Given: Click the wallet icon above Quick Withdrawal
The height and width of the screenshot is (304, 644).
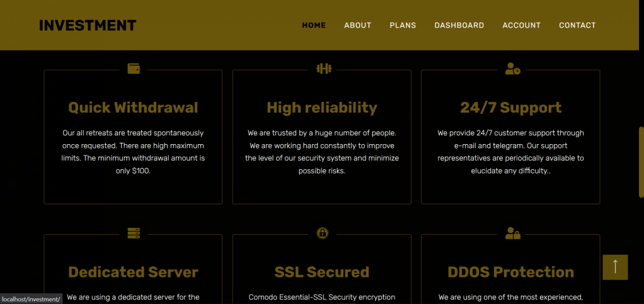Looking at the screenshot, I should click(x=134, y=69).
